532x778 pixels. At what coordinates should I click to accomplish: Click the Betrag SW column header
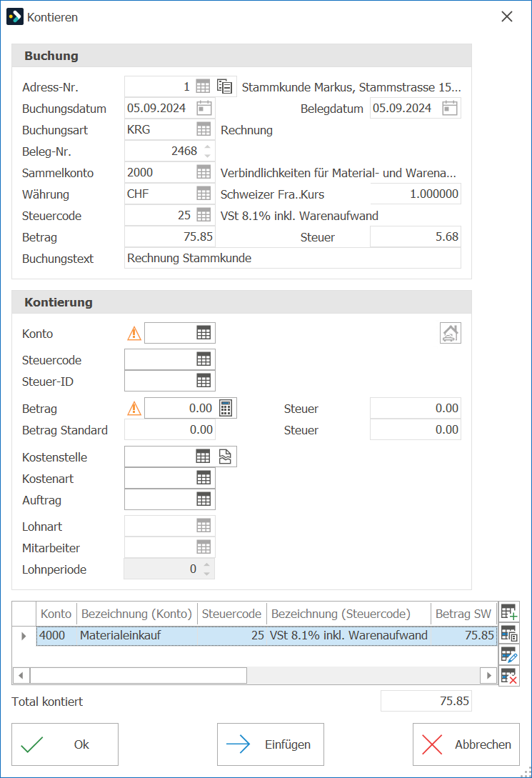point(463,614)
